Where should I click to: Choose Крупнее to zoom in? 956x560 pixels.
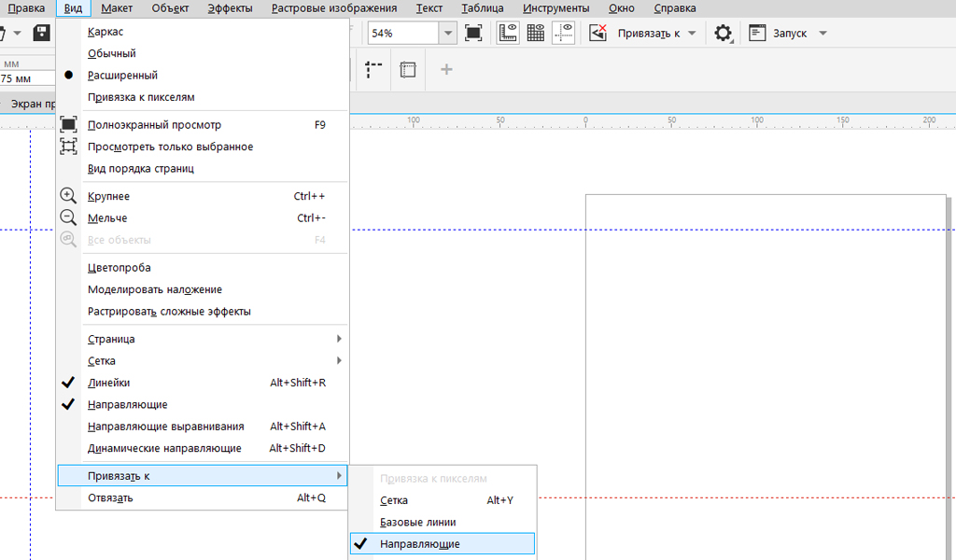click(x=108, y=197)
